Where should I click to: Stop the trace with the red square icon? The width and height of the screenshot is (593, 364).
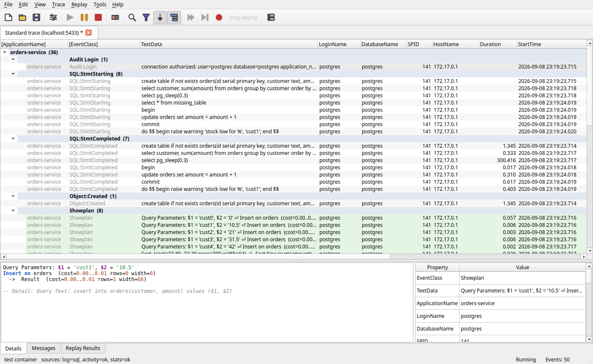pos(98,17)
